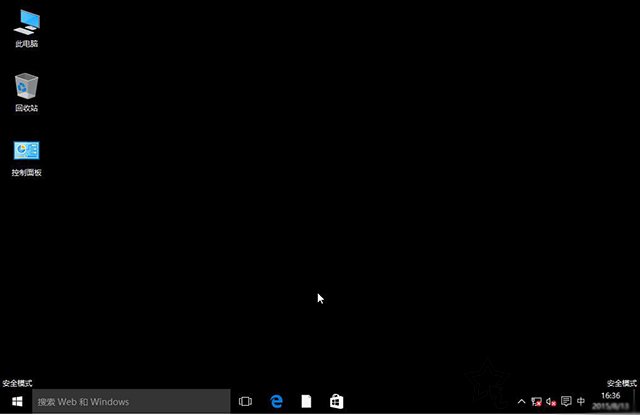This screenshot has height=415, width=640.
Task: Click the 控制面板 text label
Action: coord(27,173)
